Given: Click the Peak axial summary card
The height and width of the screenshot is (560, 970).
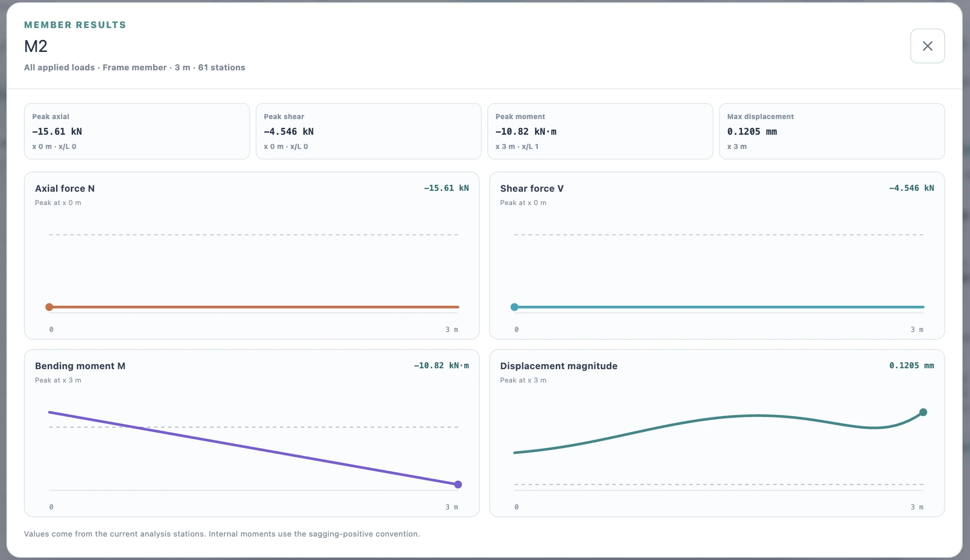Looking at the screenshot, I should pos(137,131).
